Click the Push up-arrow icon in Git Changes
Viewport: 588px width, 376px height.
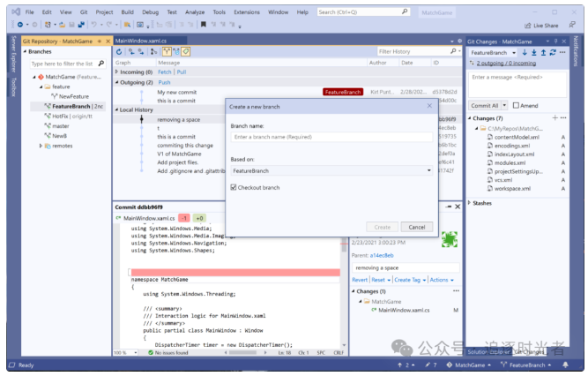pyautogui.click(x=543, y=53)
